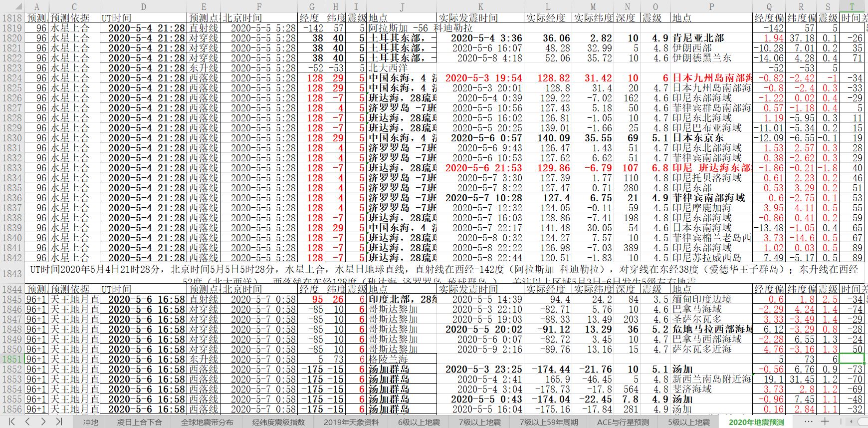Jump to the last sheet with the navigation arrow
Screen dimensions: 868x428
pos(59,422)
